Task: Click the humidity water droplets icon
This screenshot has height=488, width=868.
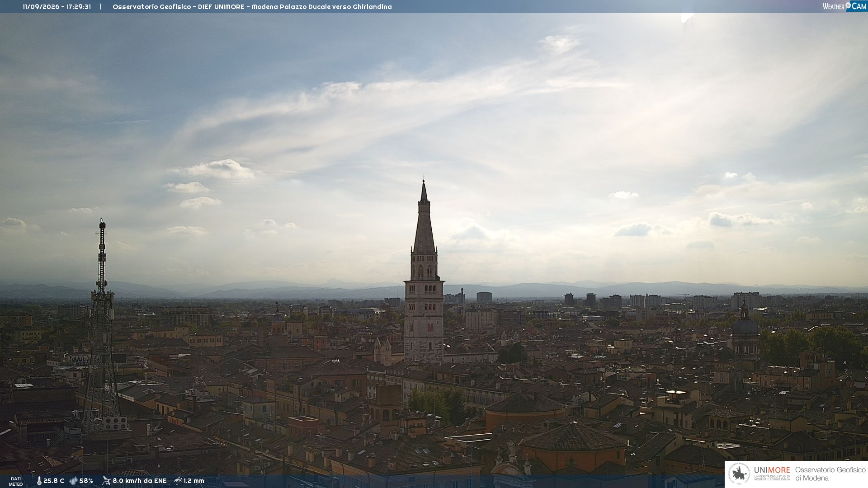Action: click(x=73, y=481)
